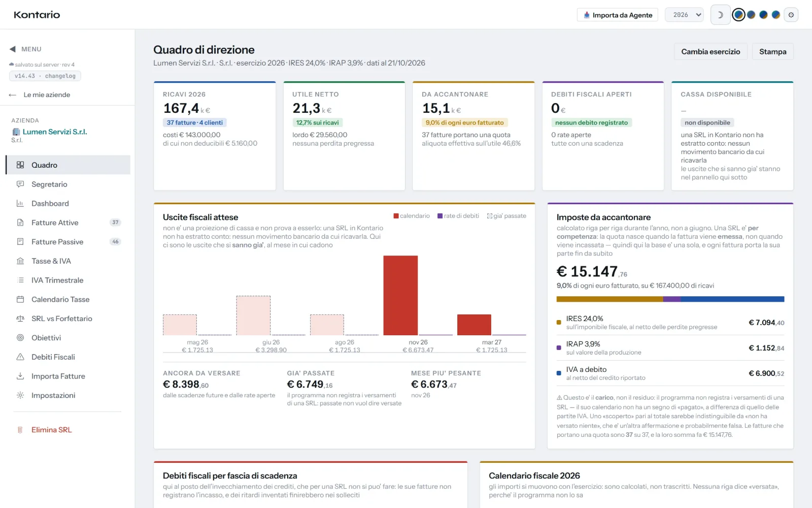Open the Dashboard menu item
This screenshot has height=508, width=812.
68,204
